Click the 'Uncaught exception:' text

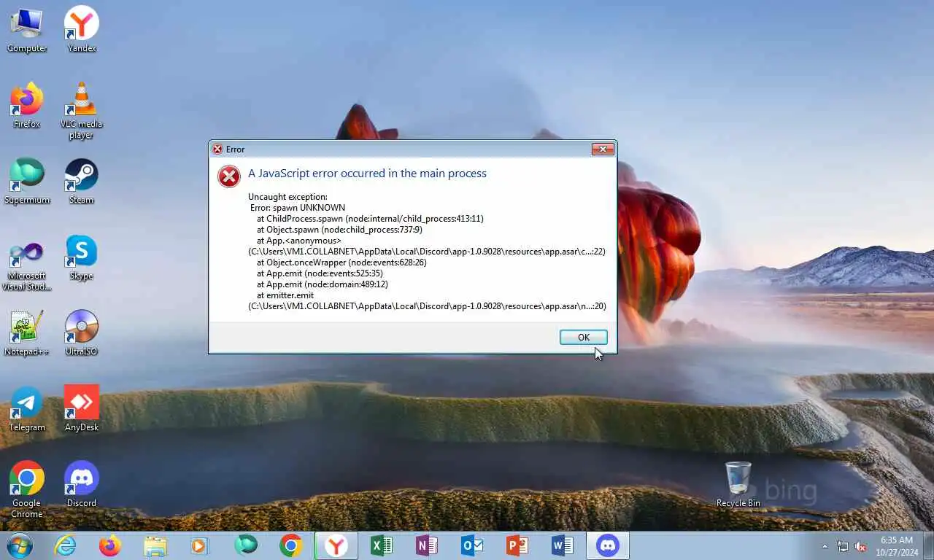click(287, 197)
